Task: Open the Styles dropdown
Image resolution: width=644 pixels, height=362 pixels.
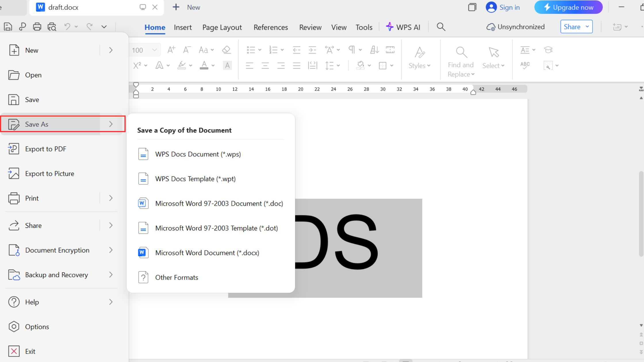Action: point(419,66)
